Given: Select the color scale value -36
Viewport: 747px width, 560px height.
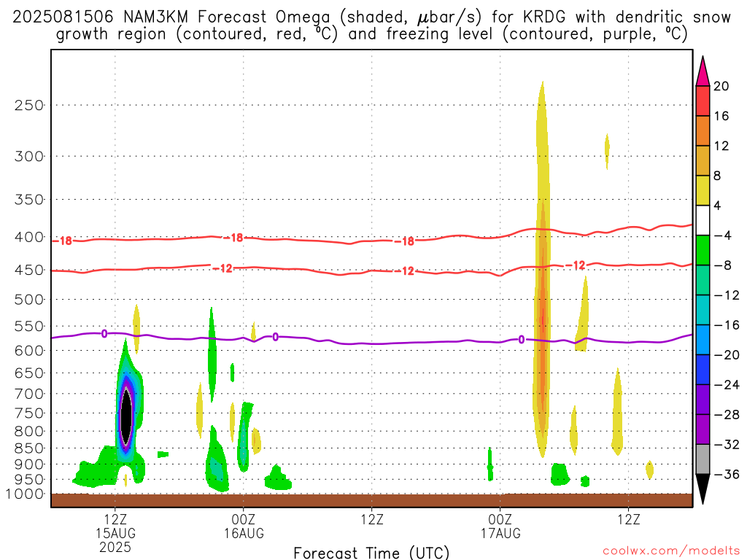Looking at the screenshot, I should [727, 474].
